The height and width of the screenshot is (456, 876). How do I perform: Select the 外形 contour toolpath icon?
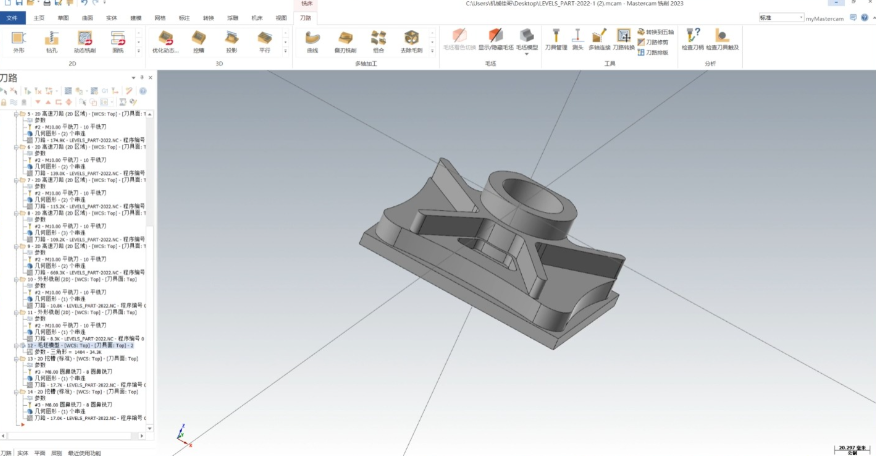[x=19, y=40]
